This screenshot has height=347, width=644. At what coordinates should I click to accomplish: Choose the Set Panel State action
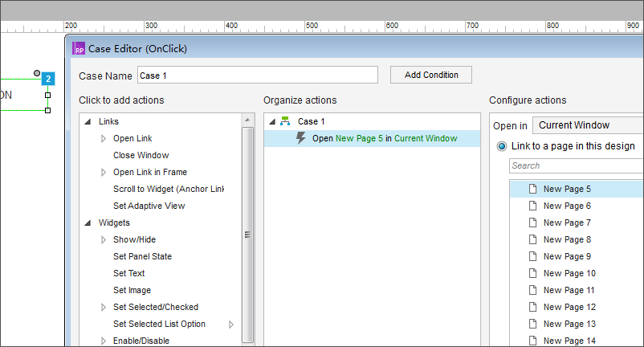142,256
